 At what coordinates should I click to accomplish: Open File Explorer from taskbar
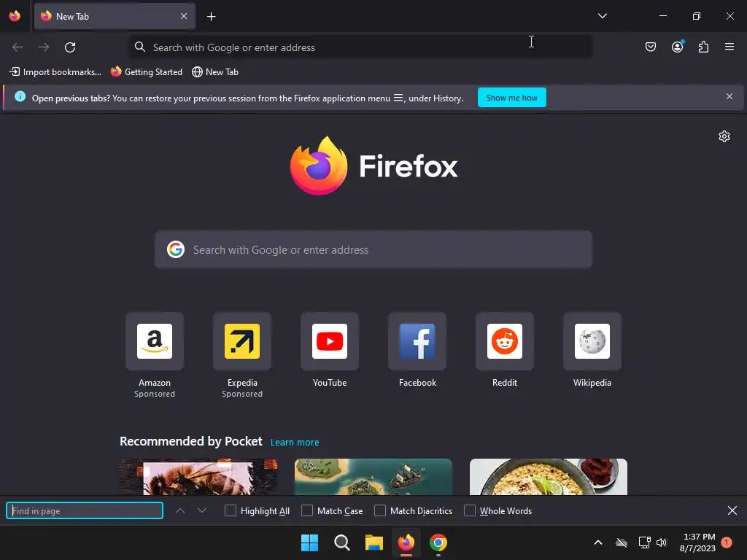tap(374, 542)
